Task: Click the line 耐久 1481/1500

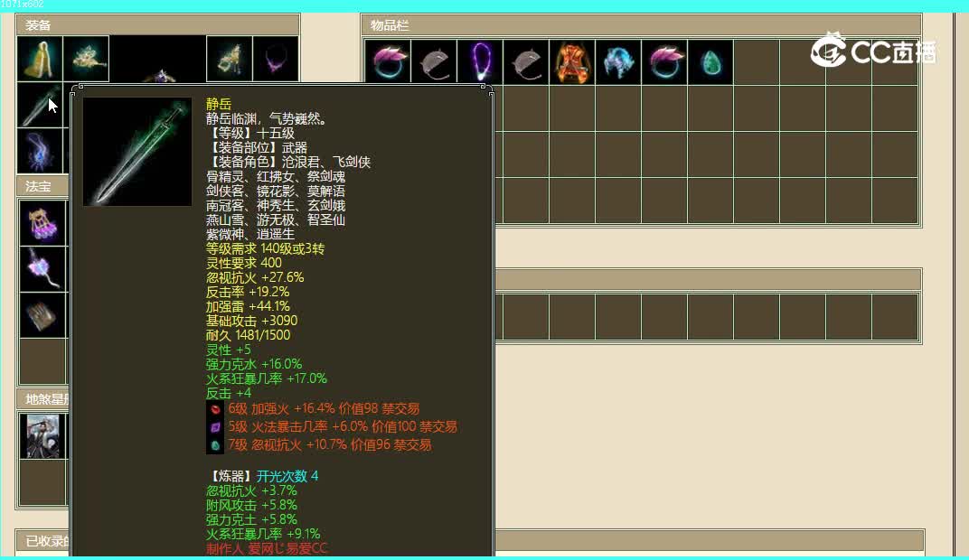Action: coord(248,335)
